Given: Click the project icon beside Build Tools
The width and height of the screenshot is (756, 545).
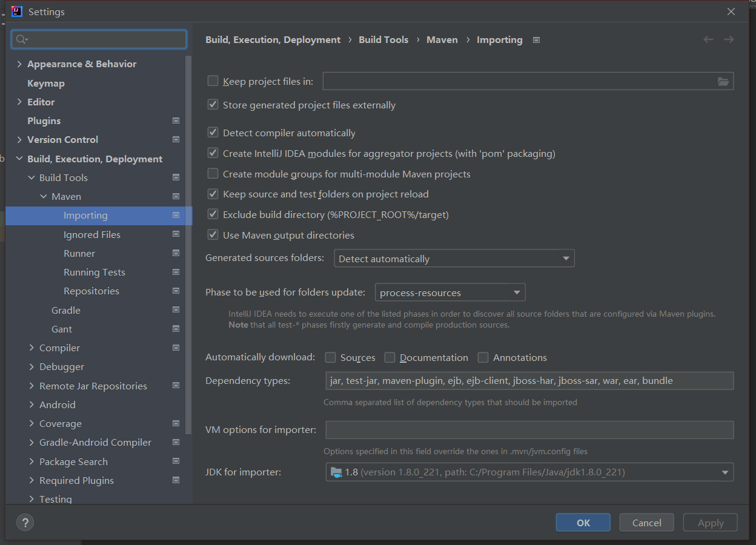Looking at the screenshot, I should tap(176, 177).
